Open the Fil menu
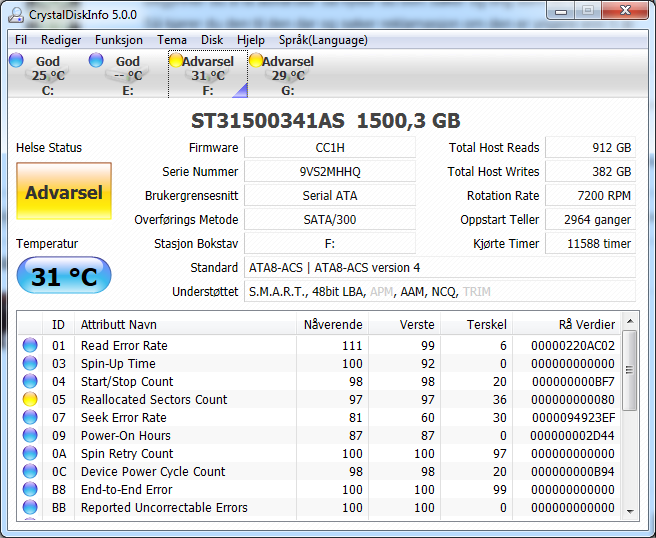Screen dimensions: 656x538 click(x=21, y=40)
